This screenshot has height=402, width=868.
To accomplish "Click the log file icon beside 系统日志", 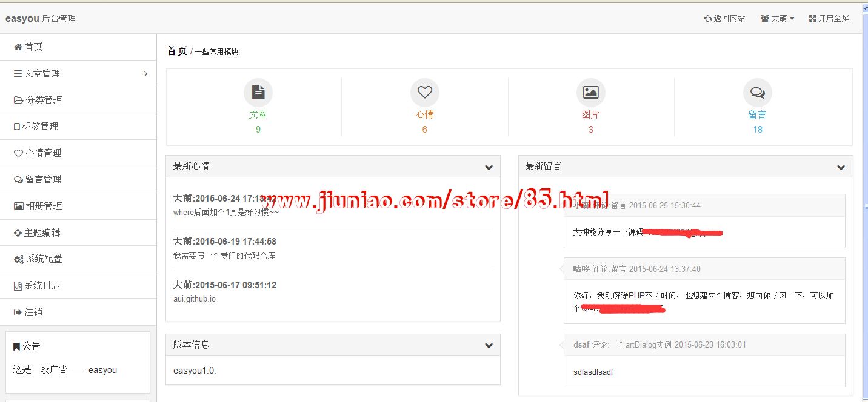I will point(18,286).
